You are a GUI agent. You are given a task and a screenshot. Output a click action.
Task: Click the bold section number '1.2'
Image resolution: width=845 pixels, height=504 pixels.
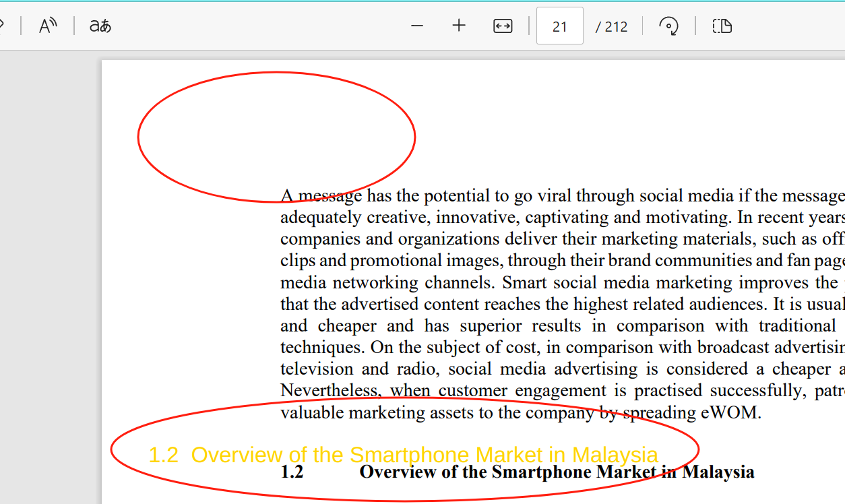(x=292, y=472)
